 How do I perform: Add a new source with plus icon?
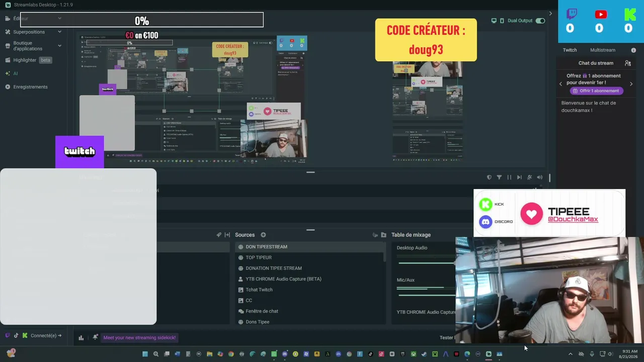[x=263, y=235]
